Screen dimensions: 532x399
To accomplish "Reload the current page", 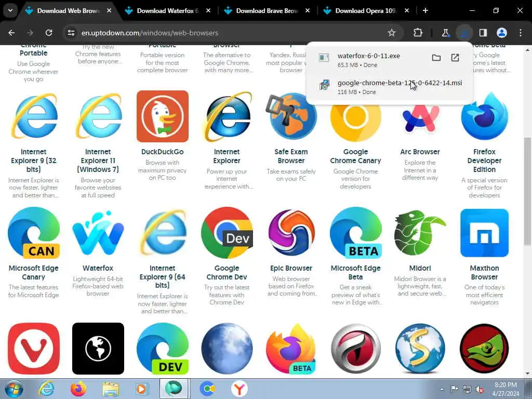I will [x=49, y=33].
